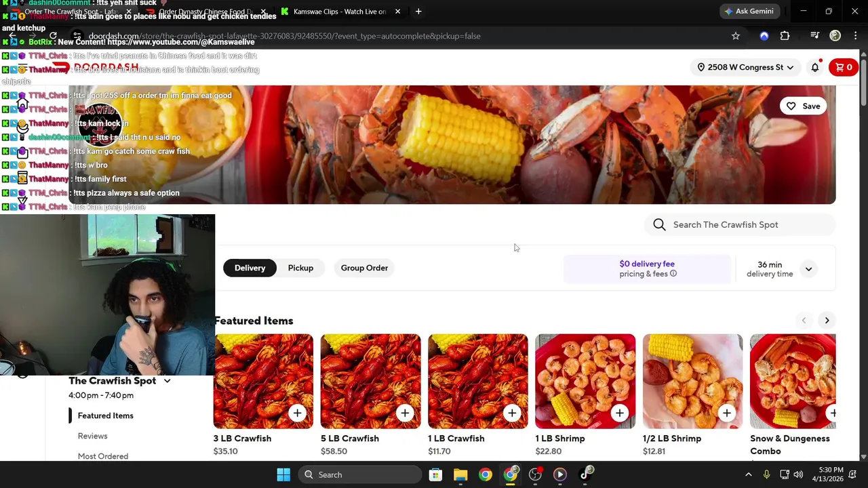Open Microsoft Store from taskbar
The height and width of the screenshot is (488, 868).
click(x=435, y=474)
